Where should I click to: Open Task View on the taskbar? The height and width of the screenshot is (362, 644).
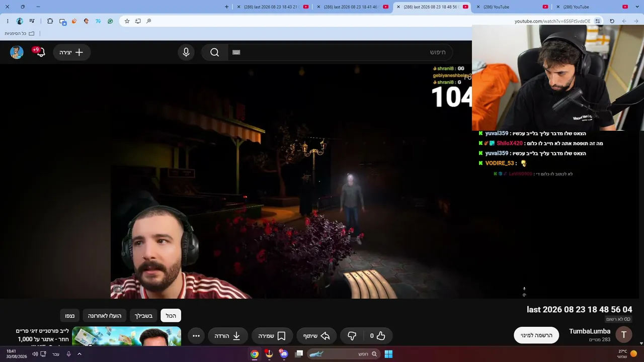[x=299, y=354]
